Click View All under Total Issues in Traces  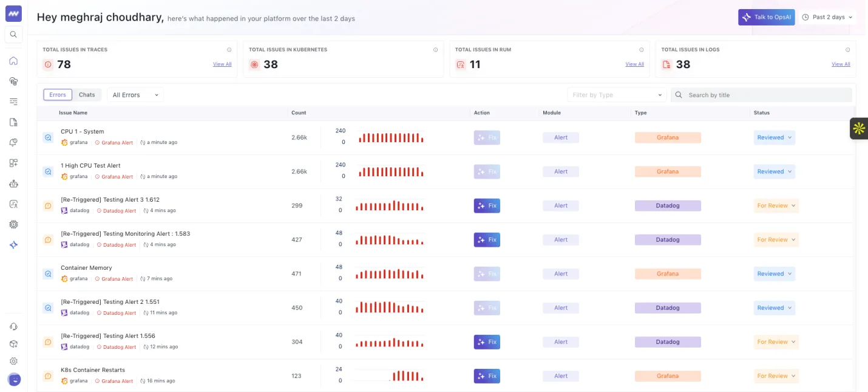click(222, 64)
